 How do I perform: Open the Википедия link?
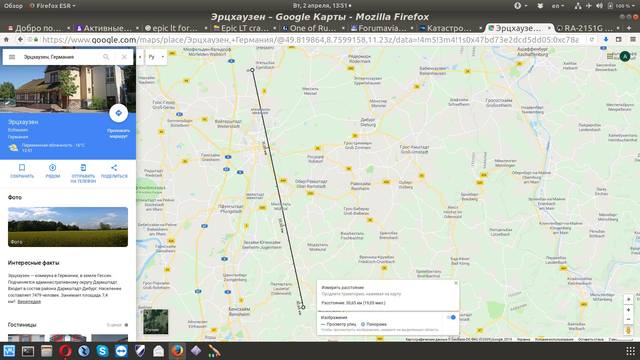29,302
